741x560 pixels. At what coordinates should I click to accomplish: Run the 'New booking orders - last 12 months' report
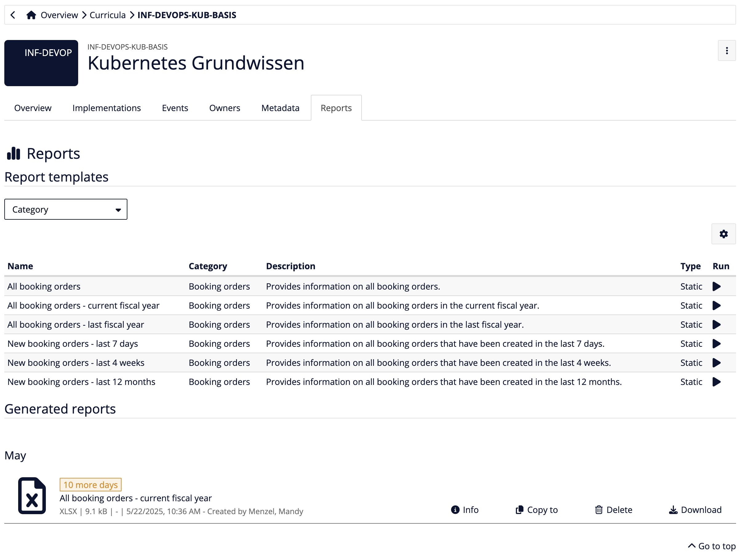click(717, 382)
